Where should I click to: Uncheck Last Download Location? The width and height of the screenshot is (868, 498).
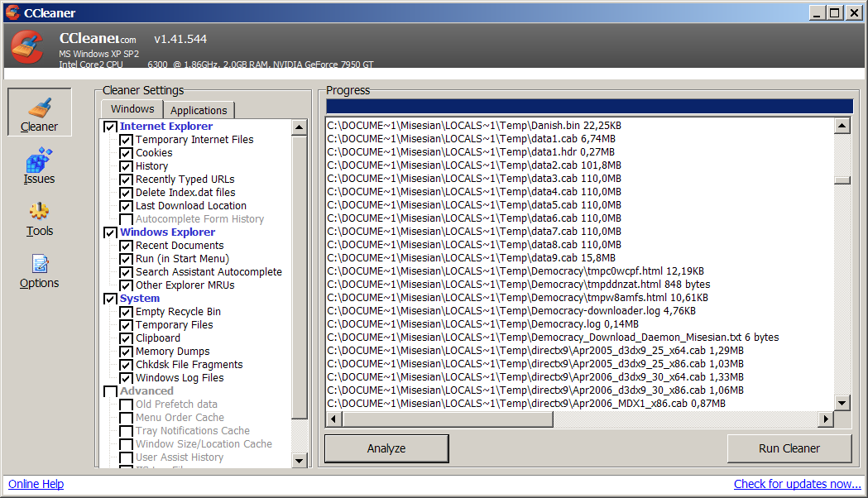tap(127, 206)
